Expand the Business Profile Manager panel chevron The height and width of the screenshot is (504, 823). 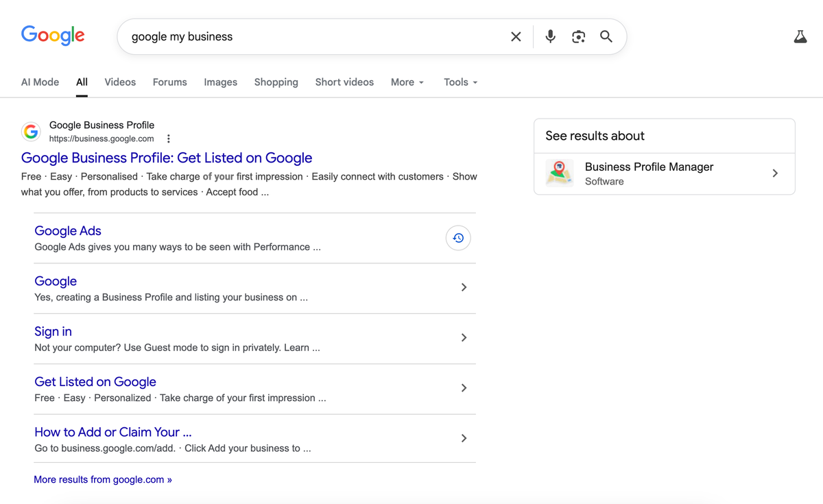point(775,173)
